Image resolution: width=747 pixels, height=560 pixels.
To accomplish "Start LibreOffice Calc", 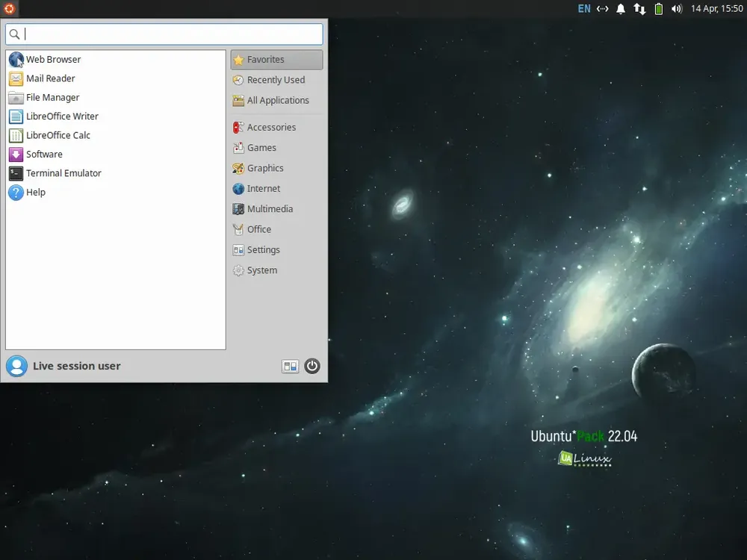I will (116, 136).
